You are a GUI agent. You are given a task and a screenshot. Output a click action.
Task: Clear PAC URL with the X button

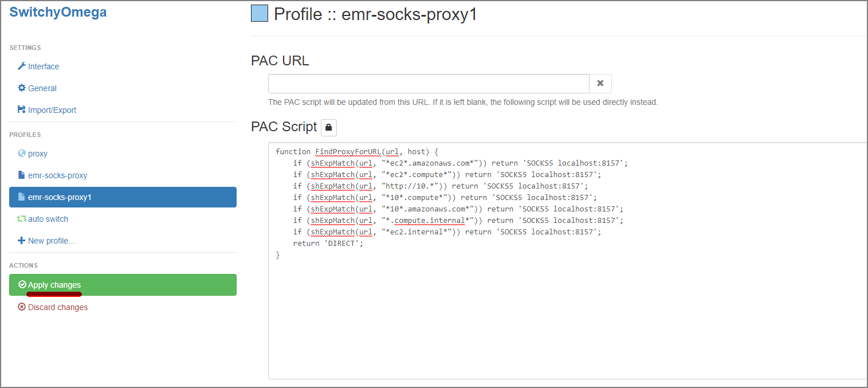[600, 84]
